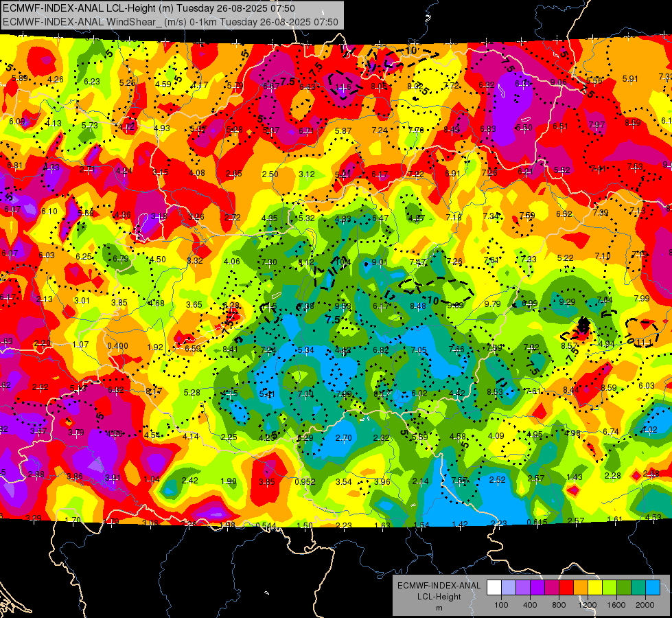Click legend tick label 1600
Viewport: 672px width, 618px height.
click(616, 605)
